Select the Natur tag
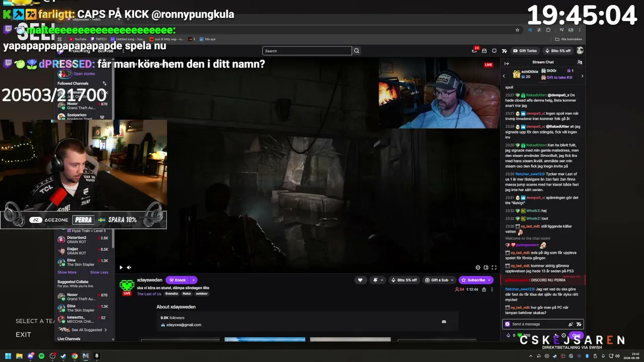 187,294
